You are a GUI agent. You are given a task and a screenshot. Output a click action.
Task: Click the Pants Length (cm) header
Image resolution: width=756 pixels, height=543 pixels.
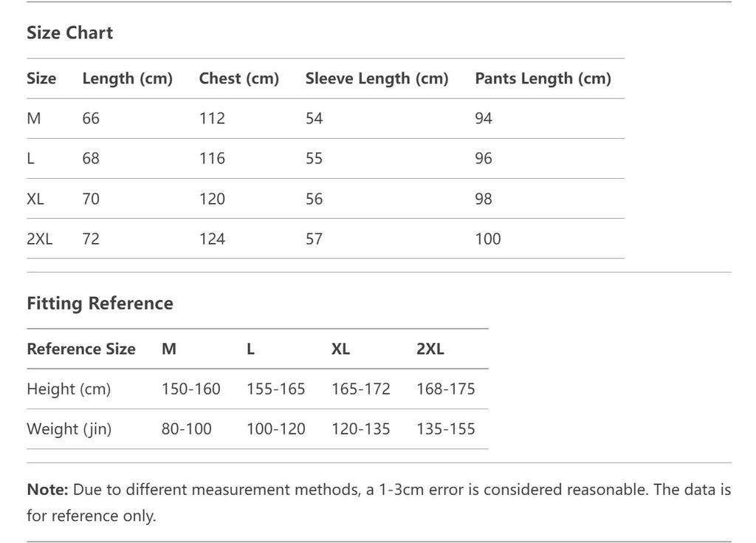click(543, 78)
